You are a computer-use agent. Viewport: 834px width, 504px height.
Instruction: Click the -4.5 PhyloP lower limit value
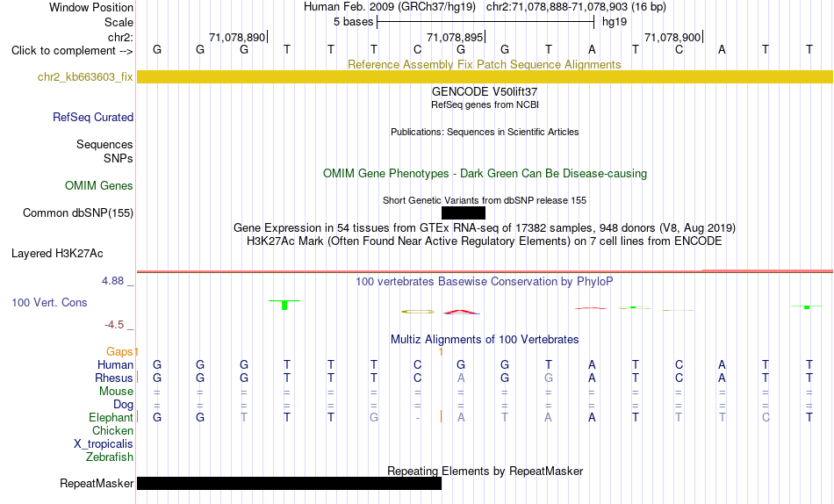pos(114,325)
